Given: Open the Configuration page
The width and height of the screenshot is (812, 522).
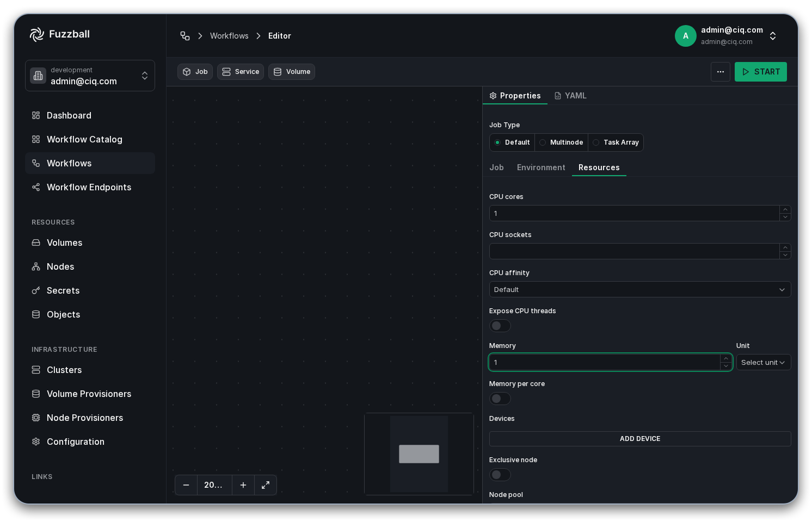Looking at the screenshot, I should tap(90, 442).
